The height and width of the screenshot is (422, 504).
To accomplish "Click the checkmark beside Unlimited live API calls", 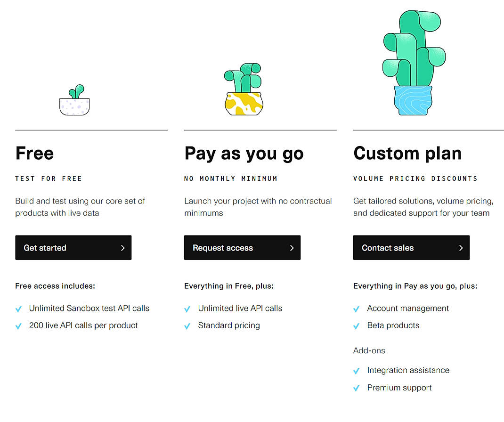I will 187,308.
